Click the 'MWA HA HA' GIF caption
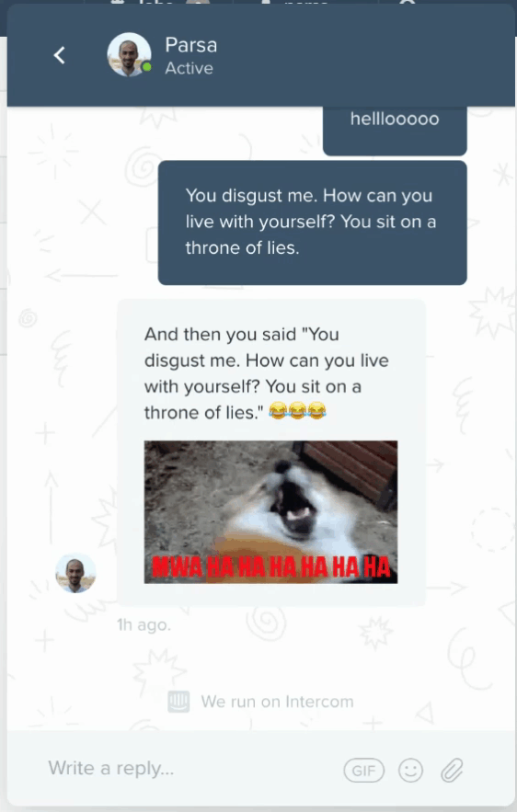This screenshot has width=517, height=812. pos(270,567)
